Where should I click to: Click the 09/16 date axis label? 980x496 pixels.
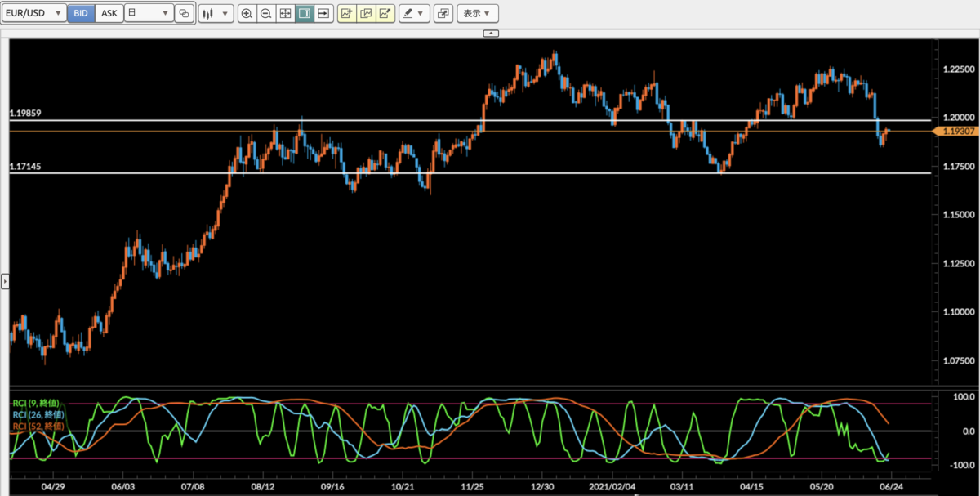point(332,485)
